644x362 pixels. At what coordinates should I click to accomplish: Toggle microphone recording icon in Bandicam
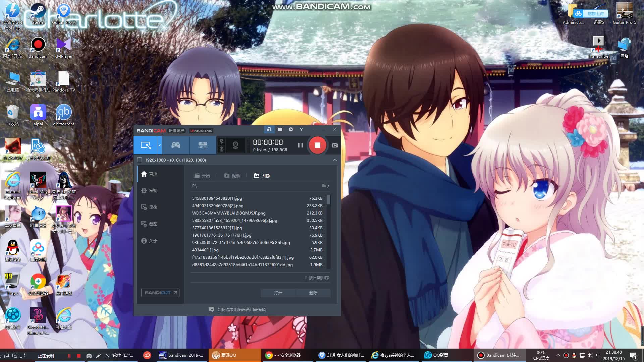(x=221, y=149)
